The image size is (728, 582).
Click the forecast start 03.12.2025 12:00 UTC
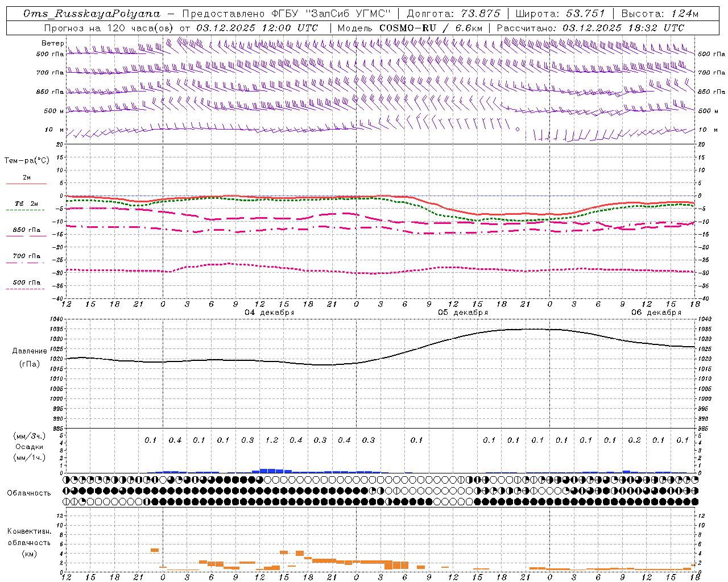pyautogui.click(x=257, y=28)
